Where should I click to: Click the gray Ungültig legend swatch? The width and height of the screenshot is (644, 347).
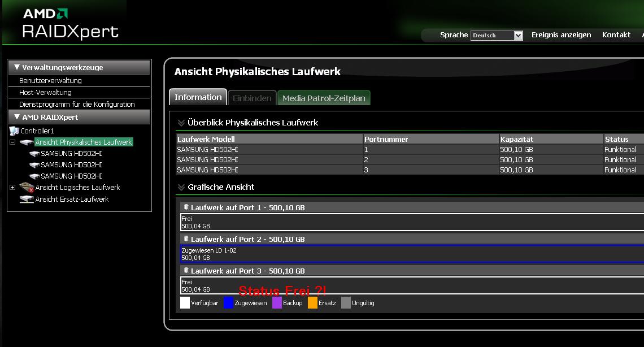tap(346, 303)
